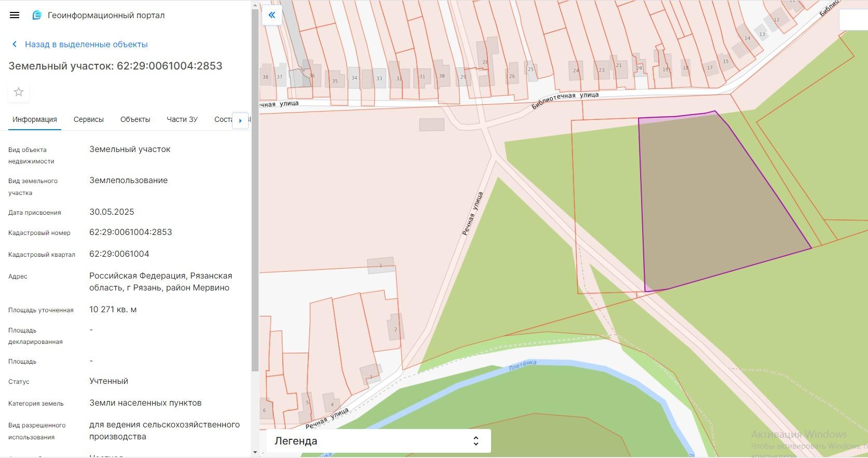
Task: Click the Землепользование value
Action: click(128, 180)
